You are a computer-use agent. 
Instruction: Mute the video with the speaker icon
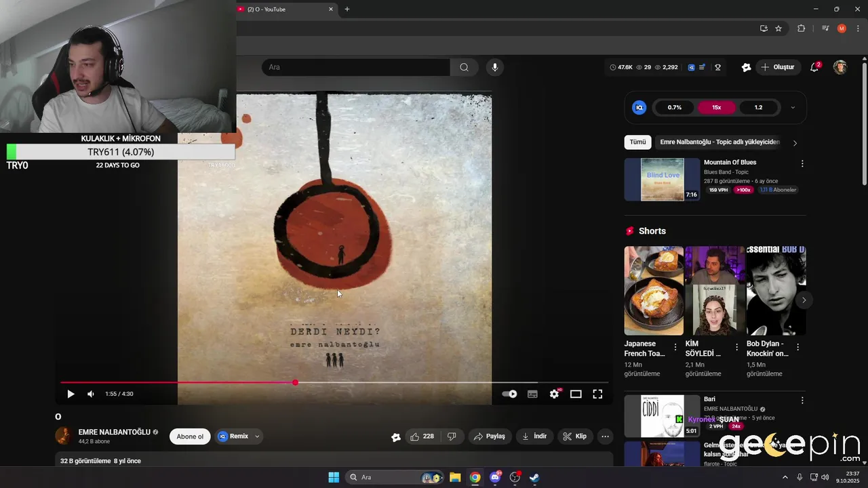[91, 394]
